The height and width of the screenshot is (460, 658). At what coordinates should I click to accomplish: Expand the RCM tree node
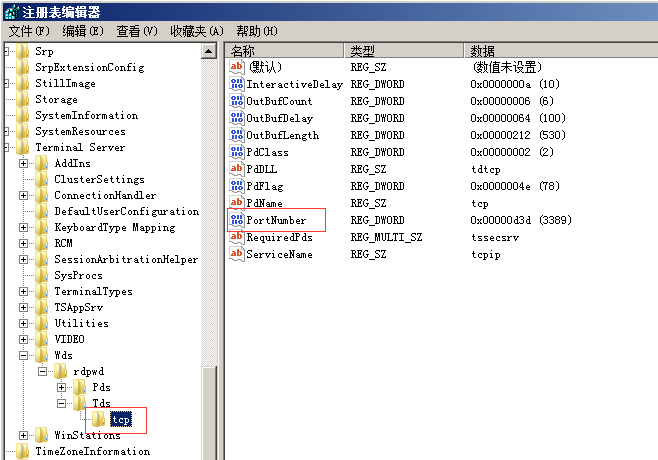pos(24,243)
